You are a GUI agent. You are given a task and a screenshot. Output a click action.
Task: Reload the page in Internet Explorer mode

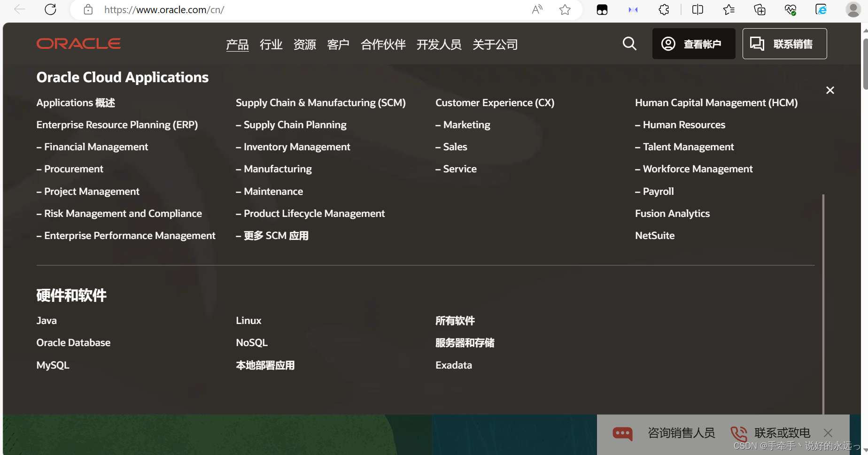[821, 9]
